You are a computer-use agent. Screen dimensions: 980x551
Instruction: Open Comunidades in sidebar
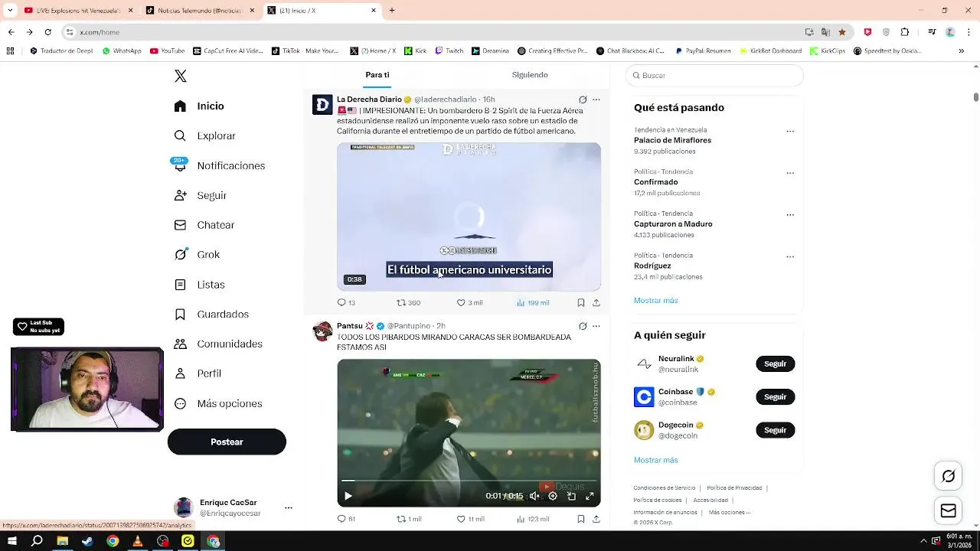218,344
